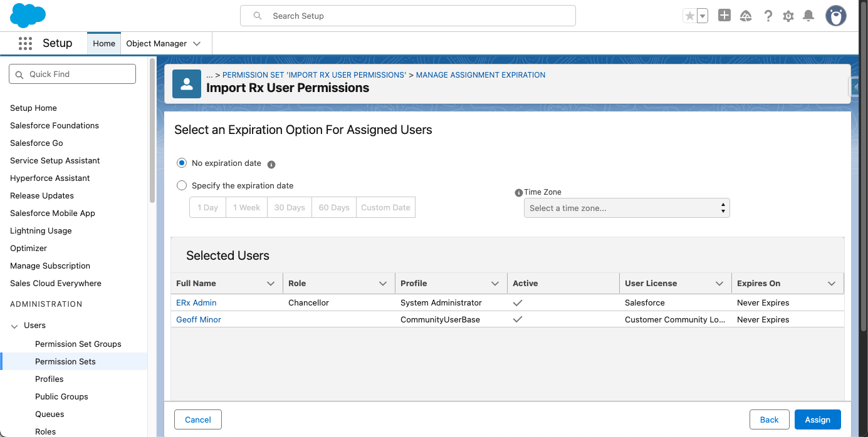The width and height of the screenshot is (868, 437).
Task: Open the Trailhead guidance icon
Action: (x=746, y=16)
